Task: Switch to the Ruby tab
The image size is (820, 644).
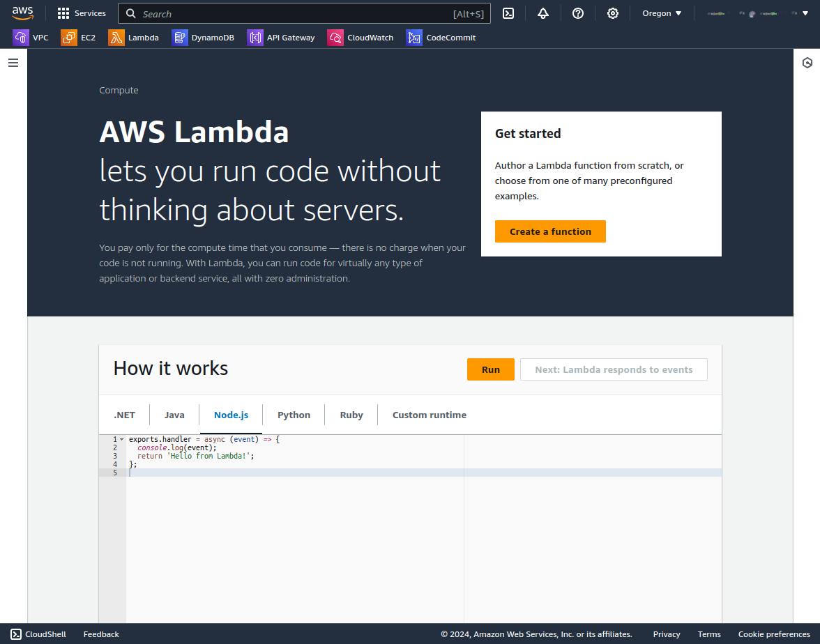Action: [x=351, y=415]
